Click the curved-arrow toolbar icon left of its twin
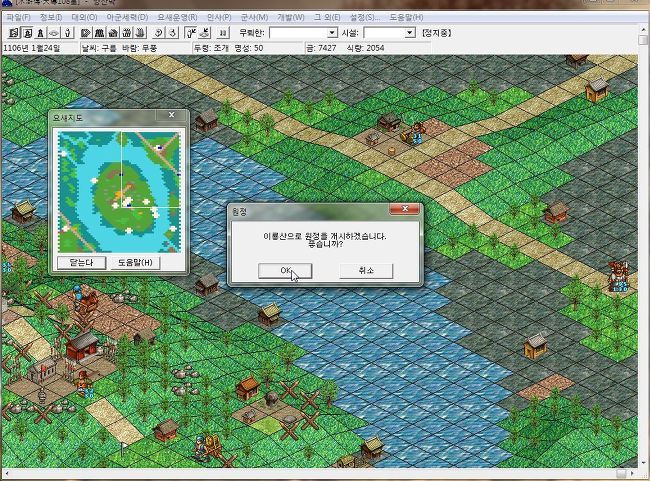This screenshot has width=650, height=481. point(159,32)
